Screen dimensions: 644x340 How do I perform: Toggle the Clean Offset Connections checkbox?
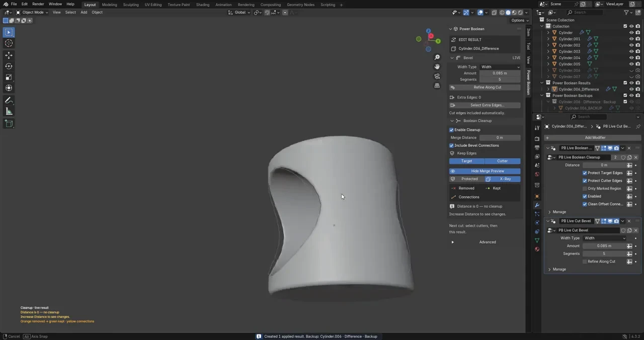click(x=585, y=204)
